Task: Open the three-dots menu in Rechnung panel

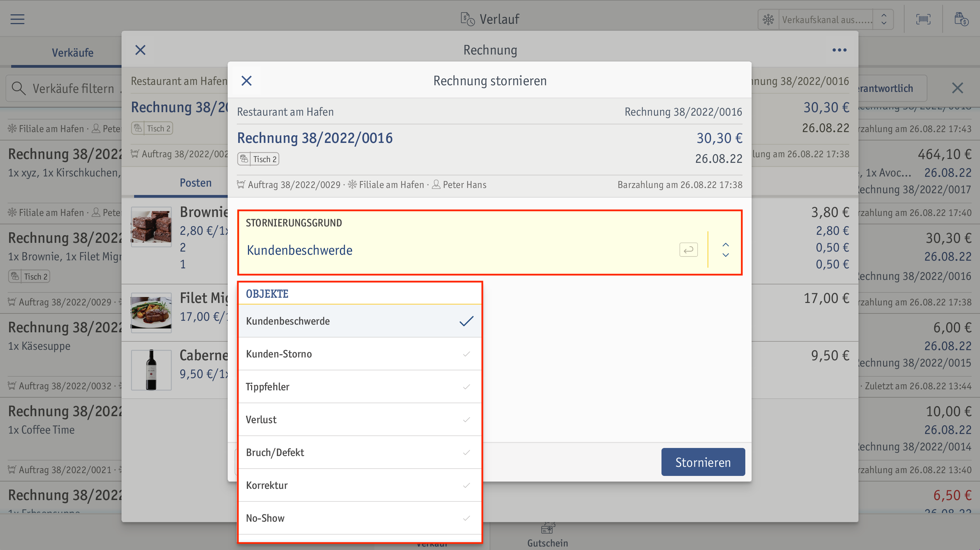Action: [839, 50]
